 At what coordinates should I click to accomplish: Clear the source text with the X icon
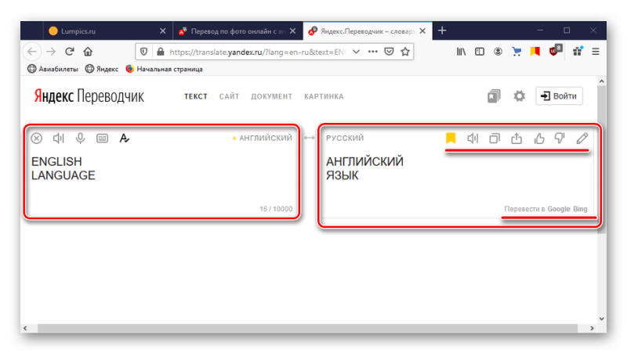tap(36, 139)
